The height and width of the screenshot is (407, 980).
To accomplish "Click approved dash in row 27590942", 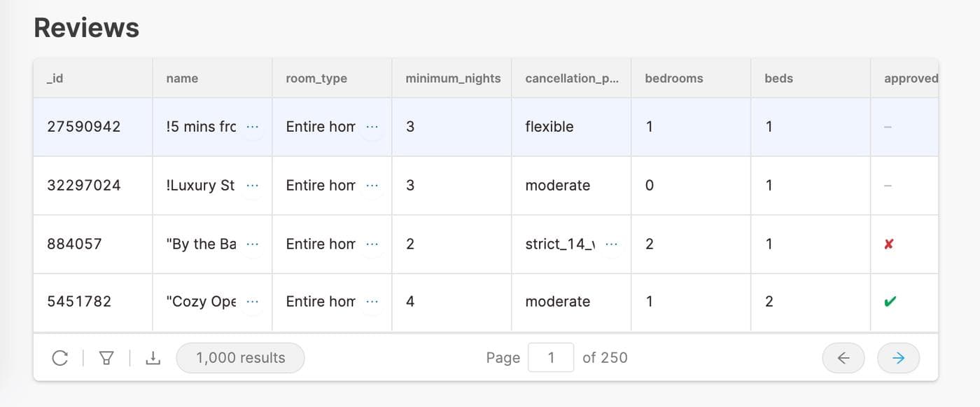I will point(888,127).
